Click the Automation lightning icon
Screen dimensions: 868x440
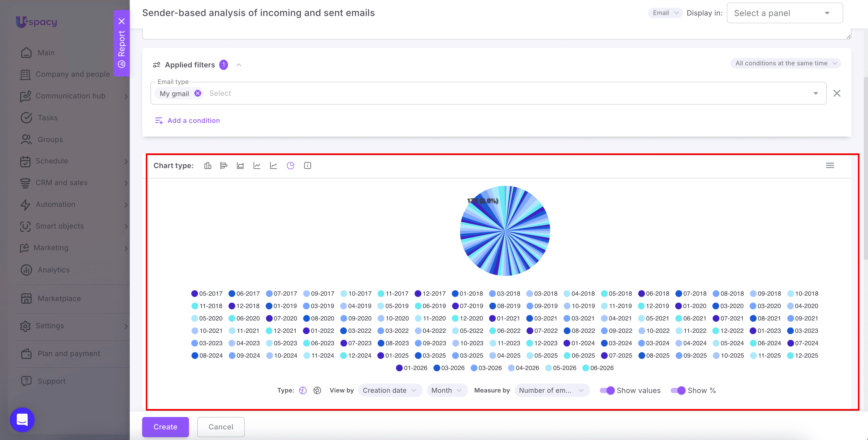[25, 204]
